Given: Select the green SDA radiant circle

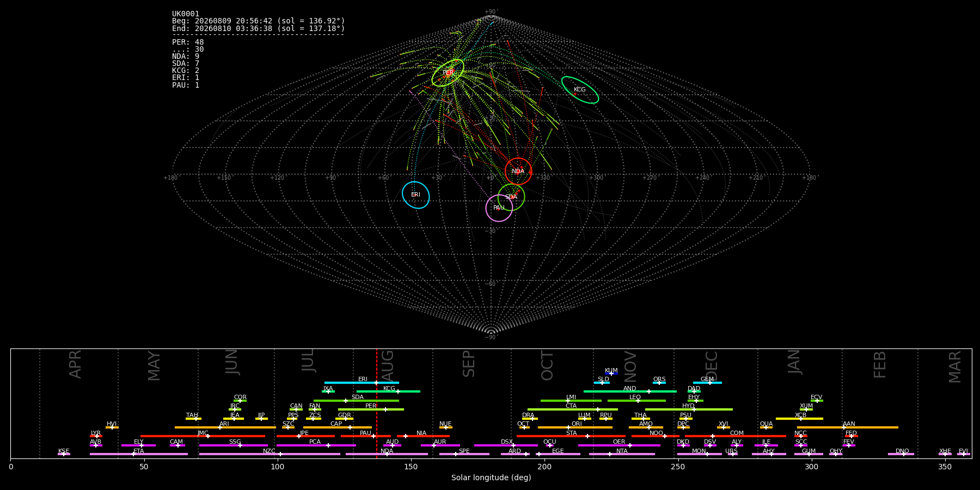Looking at the screenshot, I should pos(511,197).
